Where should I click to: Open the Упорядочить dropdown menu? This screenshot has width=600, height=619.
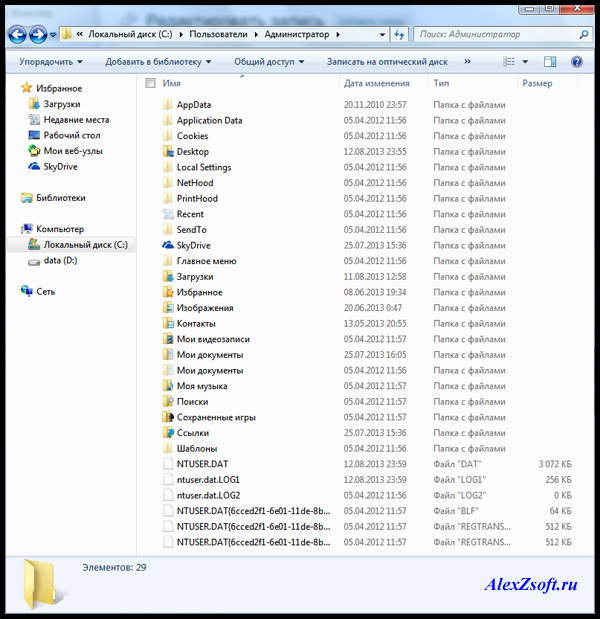click(x=51, y=61)
